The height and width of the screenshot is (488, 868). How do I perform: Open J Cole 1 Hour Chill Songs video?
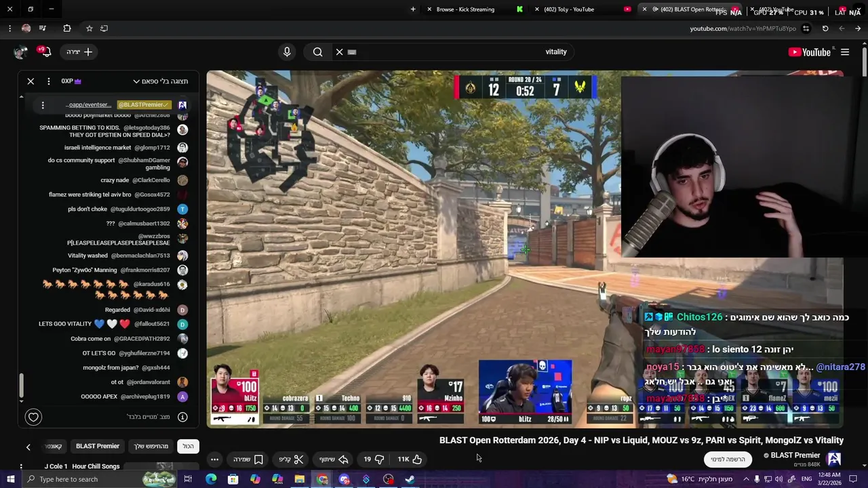(x=82, y=466)
